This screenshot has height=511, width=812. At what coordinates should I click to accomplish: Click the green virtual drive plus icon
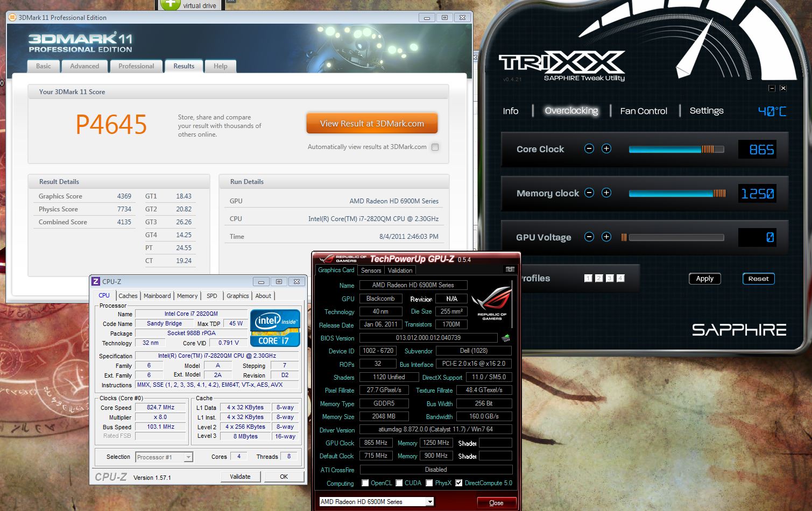(170, 5)
